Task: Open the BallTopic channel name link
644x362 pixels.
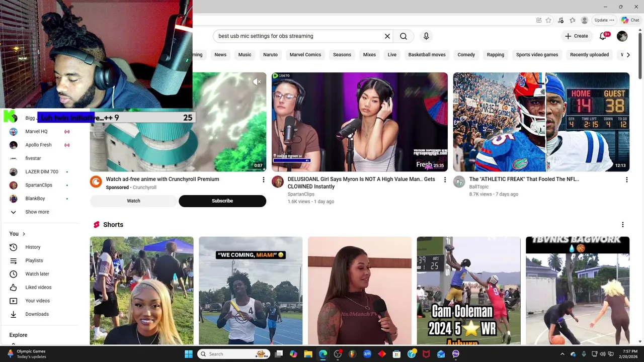Action: pos(479,187)
